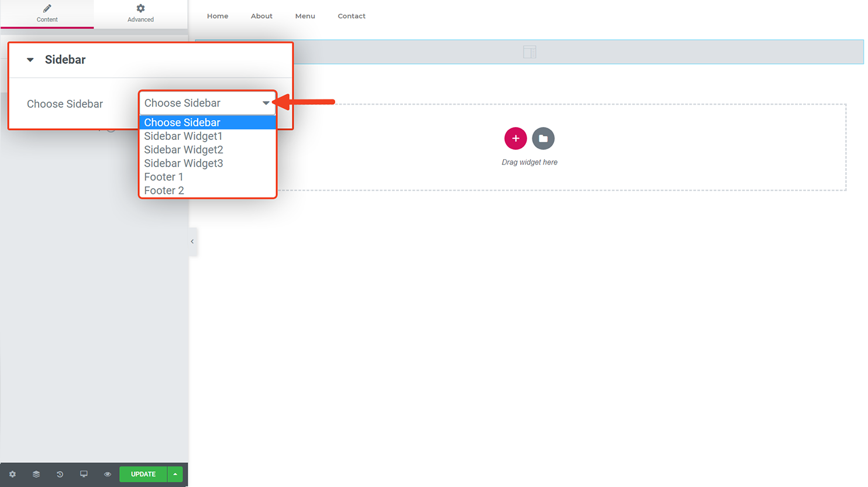
Task: Click the green UPDATE button
Action: (143, 474)
